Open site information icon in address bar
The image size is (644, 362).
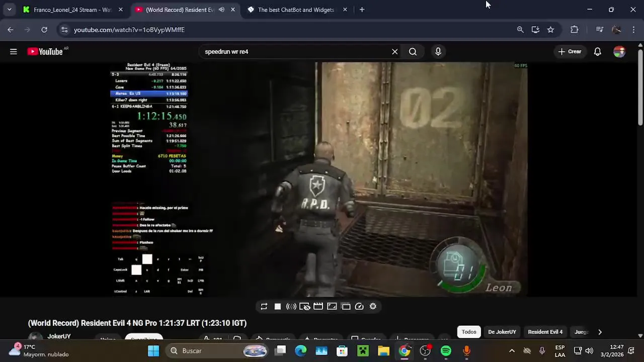64,30
